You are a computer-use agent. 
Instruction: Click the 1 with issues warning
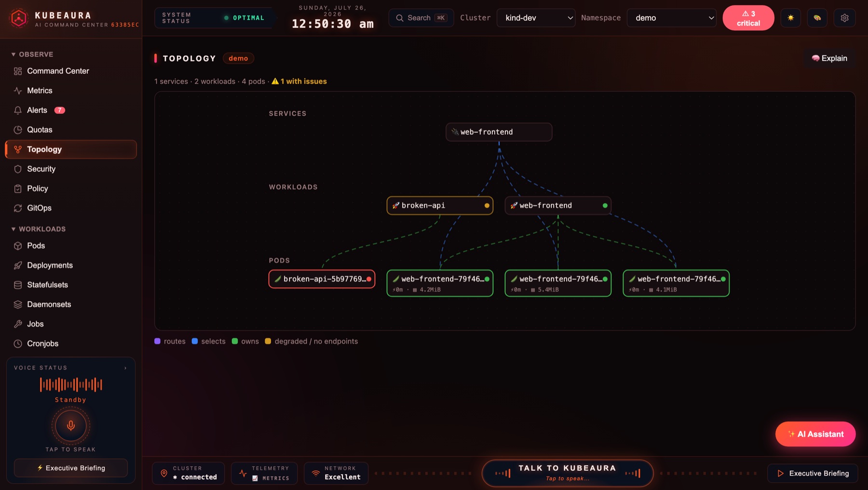299,82
